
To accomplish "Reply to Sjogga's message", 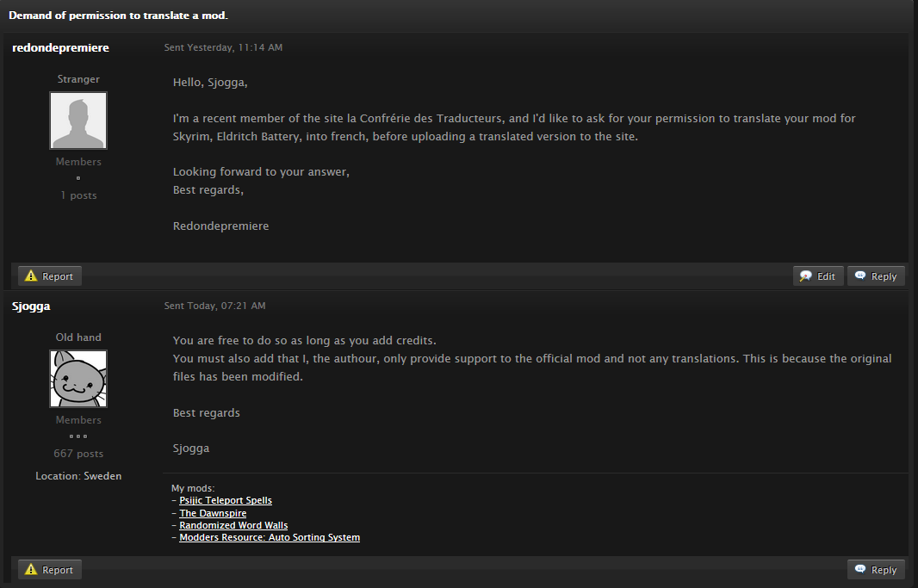I will tap(876, 570).
